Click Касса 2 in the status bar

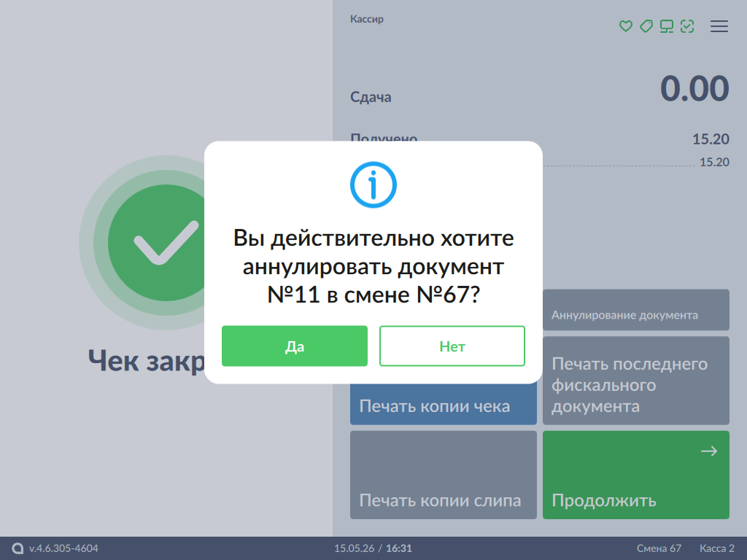(x=716, y=548)
